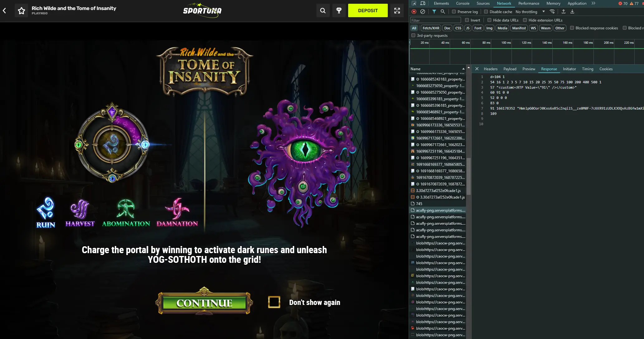The width and height of the screenshot is (644, 339).
Task: Filter requests by Manifest type
Action: (519, 28)
